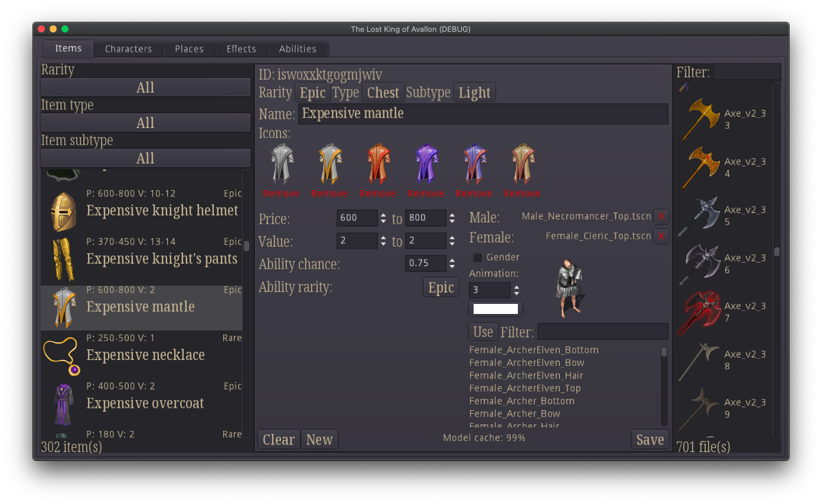Select Female_ArcherElven_Bottom in model list
822x504 pixels.
[534, 350]
